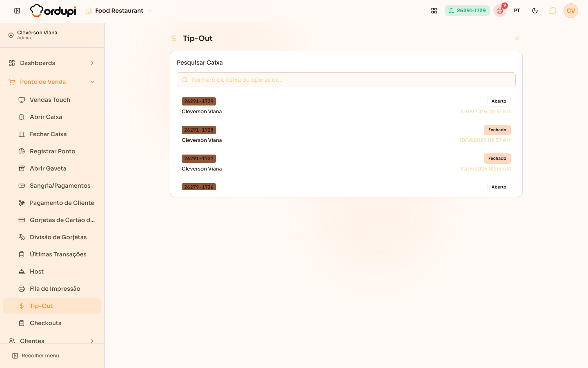Screen dimensions: 588x368
Task: Select cash register 26291-1729
Action: pyautogui.click(x=346, y=106)
